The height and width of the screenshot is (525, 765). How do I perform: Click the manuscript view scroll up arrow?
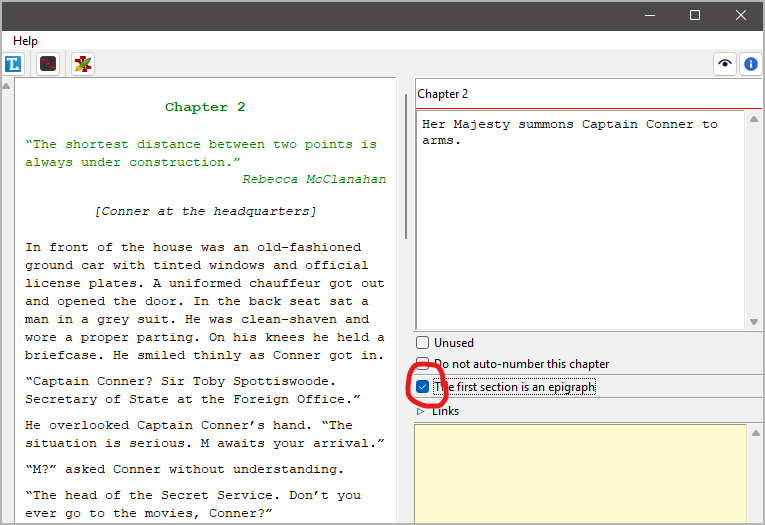point(6,86)
